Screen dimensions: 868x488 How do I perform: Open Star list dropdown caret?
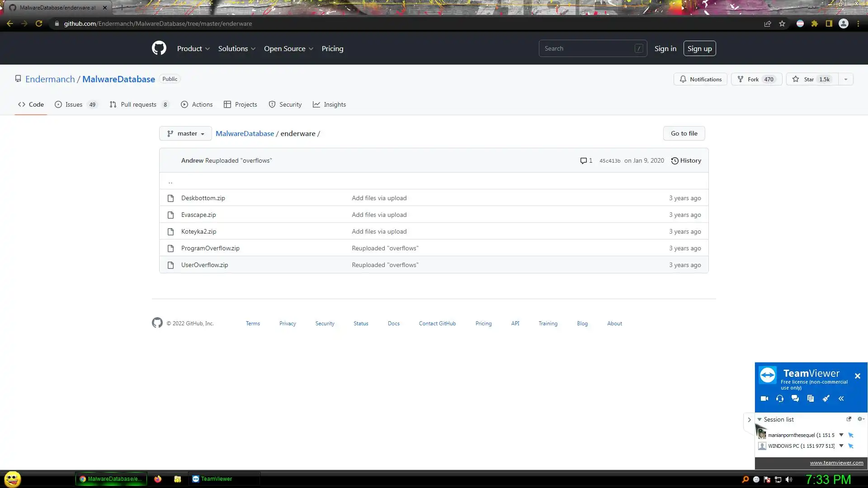[x=846, y=80]
